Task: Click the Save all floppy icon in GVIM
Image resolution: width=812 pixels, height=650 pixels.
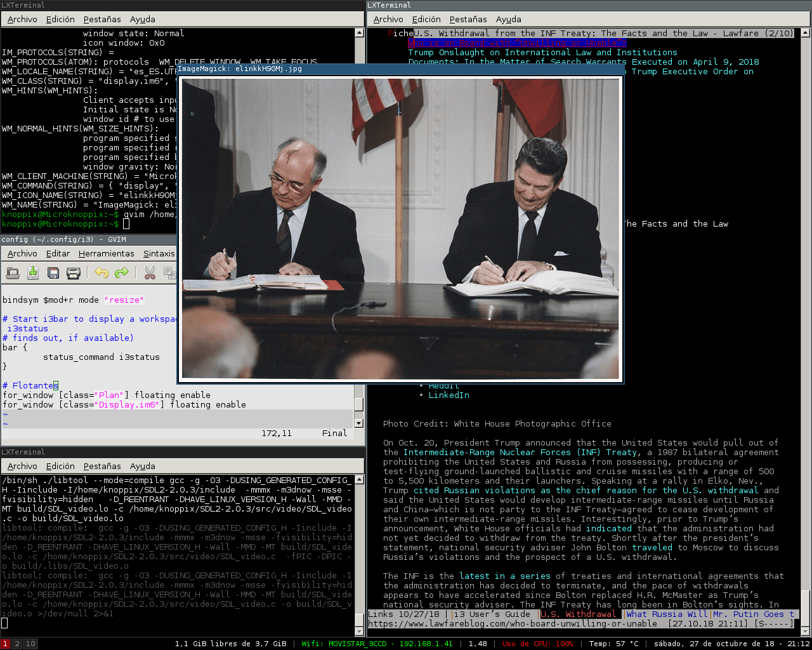Action: point(53,273)
